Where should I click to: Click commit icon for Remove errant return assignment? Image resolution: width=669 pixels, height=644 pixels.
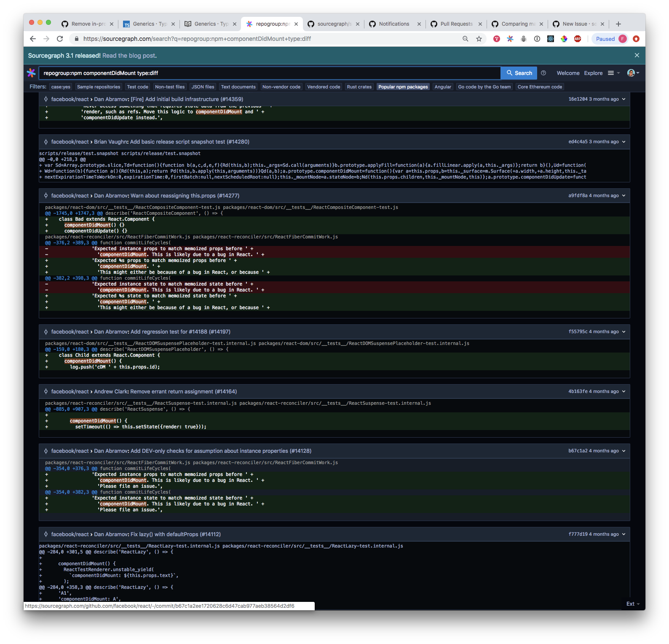pyautogui.click(x=46, y=391)
